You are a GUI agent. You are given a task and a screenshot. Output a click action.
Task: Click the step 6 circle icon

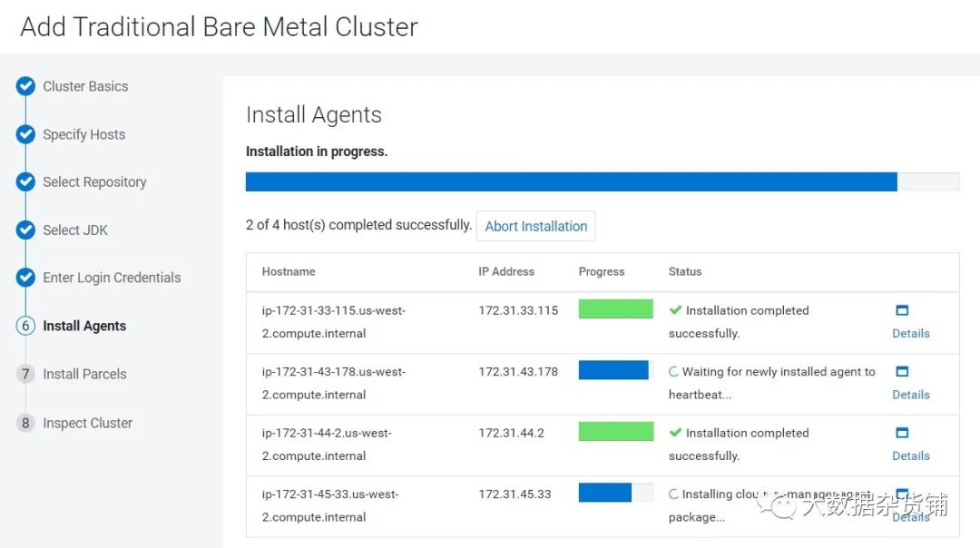(25, 326)
